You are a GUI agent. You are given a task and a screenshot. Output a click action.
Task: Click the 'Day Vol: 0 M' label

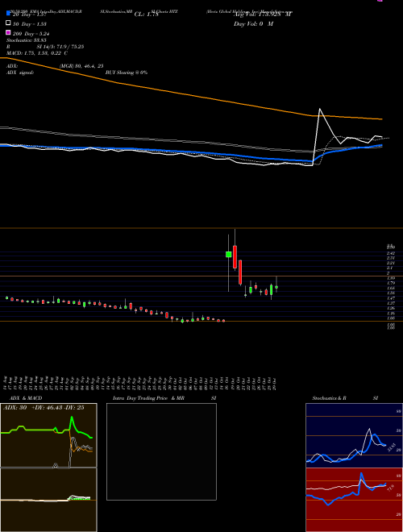coord(253,24)
